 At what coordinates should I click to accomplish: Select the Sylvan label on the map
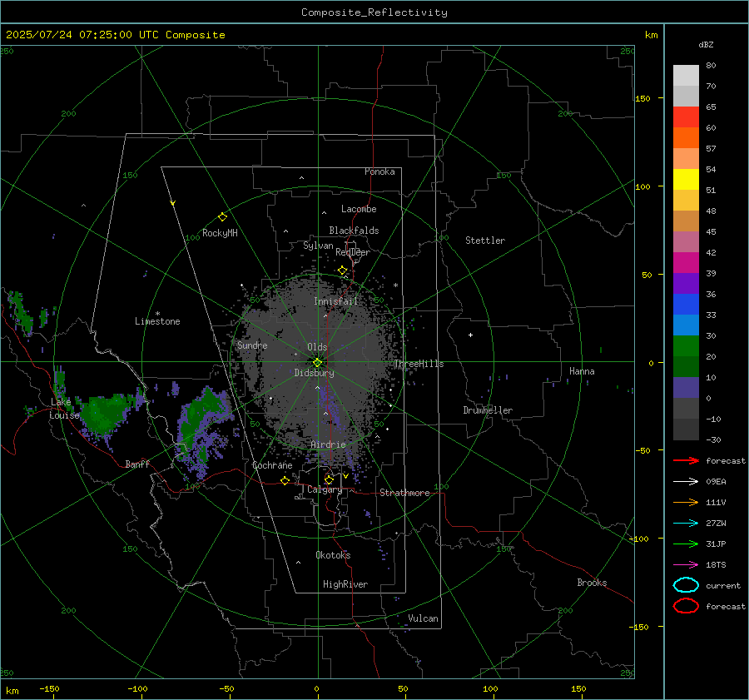[318, 246]
